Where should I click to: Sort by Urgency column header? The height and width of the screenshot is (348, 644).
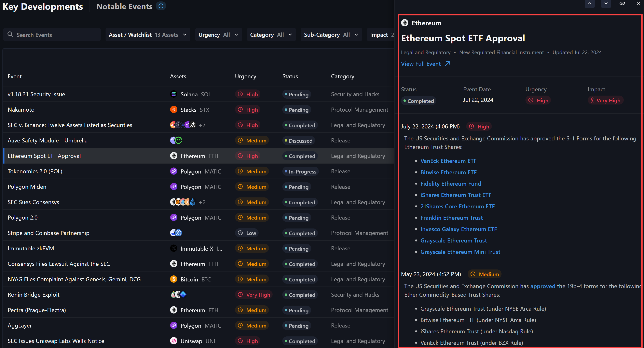coord(246,76)
